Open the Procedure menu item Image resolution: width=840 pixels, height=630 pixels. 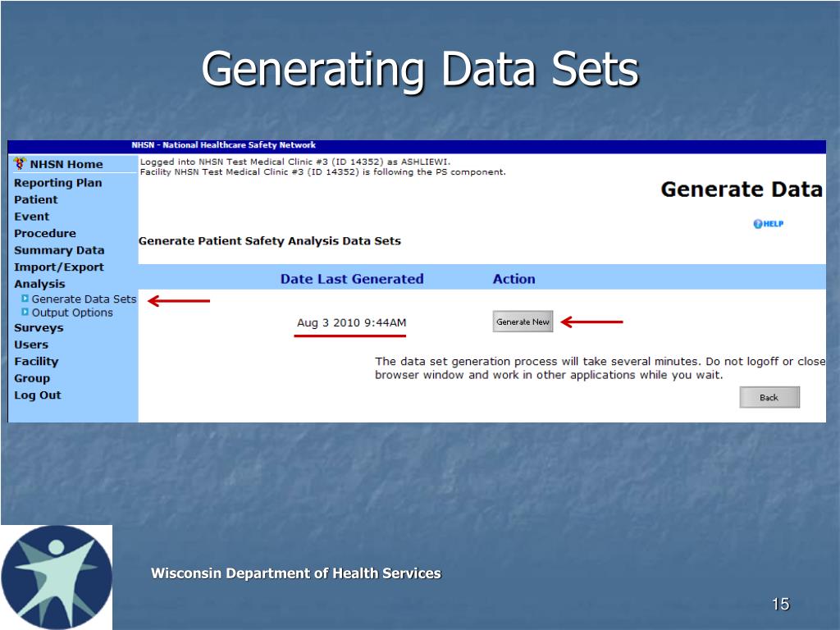click(45, 234)
